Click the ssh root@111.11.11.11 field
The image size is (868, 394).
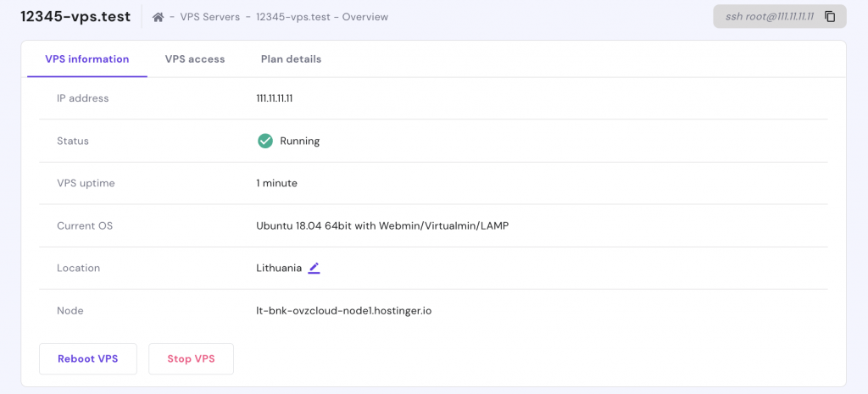click(x=768, y=17)
